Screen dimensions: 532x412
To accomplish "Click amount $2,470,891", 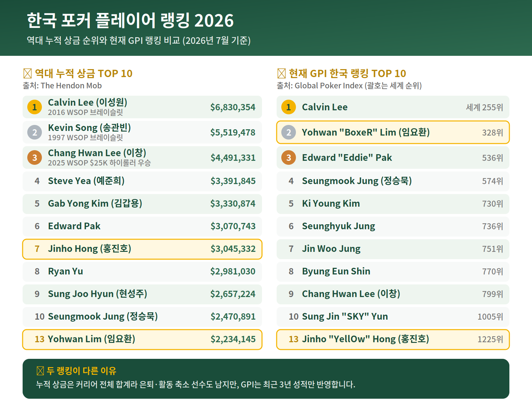I will coord(233,317).
